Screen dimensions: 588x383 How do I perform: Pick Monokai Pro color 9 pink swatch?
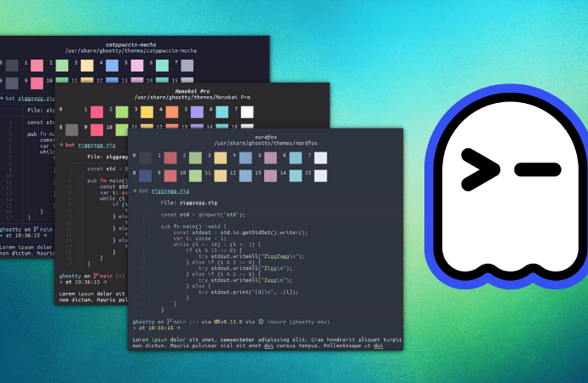click(97, 130)
